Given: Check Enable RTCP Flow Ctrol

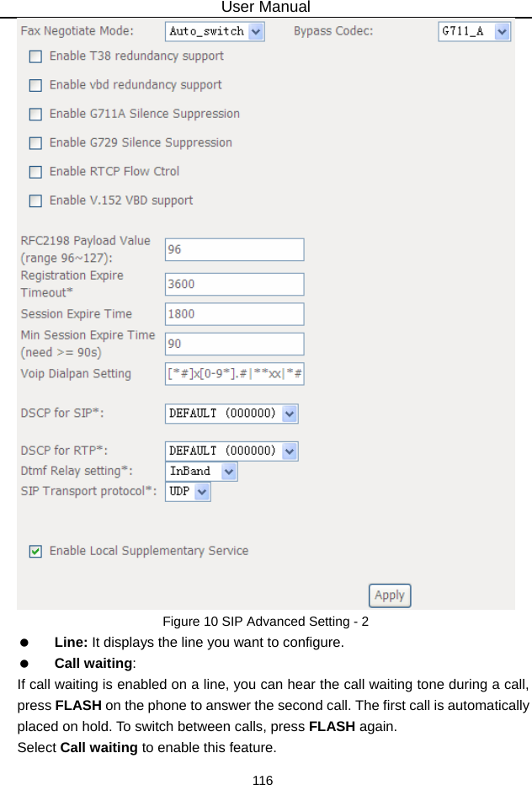Looking at the screenshot, I should point(35,172).
